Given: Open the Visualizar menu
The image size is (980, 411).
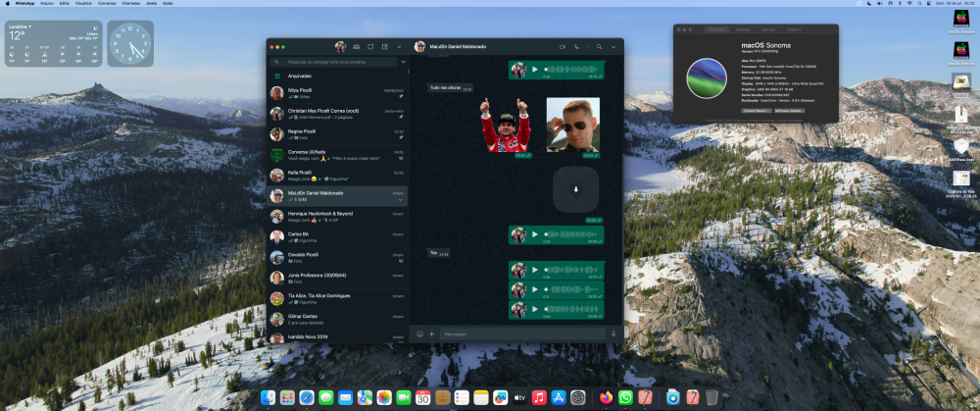Looking at the screenshot, I should [83, 3].
